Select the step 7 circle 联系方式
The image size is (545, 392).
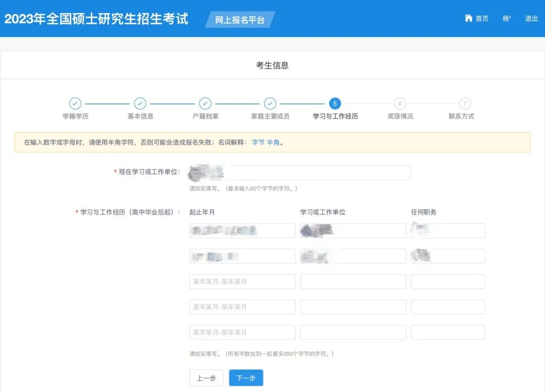point(465,103)
